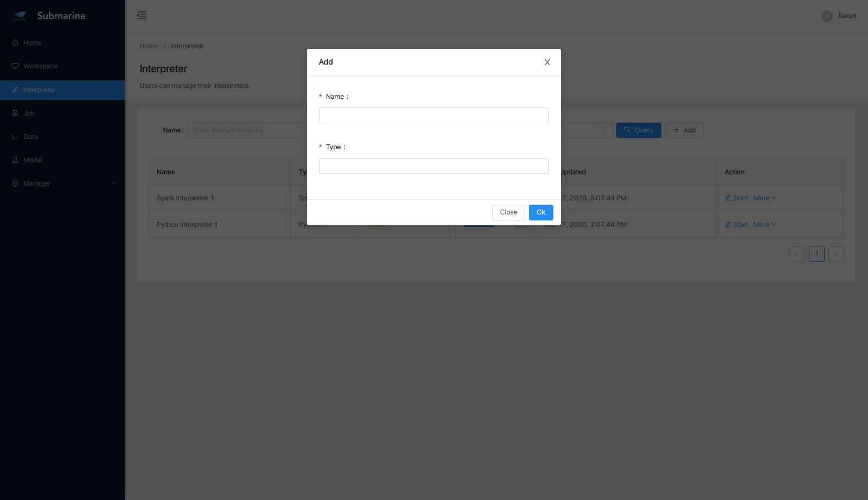This screenshot has height=500, width=868.
Task: Open Model in the sidebar
Action: pos(62,160)
